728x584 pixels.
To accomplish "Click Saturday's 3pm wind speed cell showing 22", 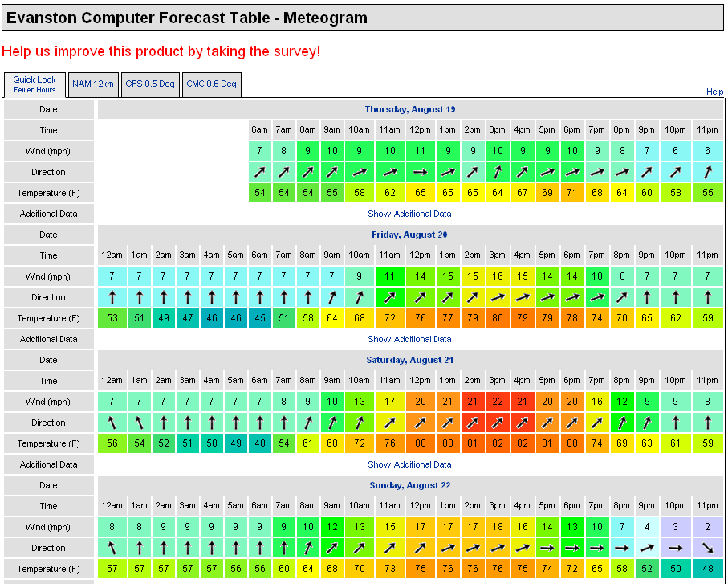I will [x=498, y=402].
